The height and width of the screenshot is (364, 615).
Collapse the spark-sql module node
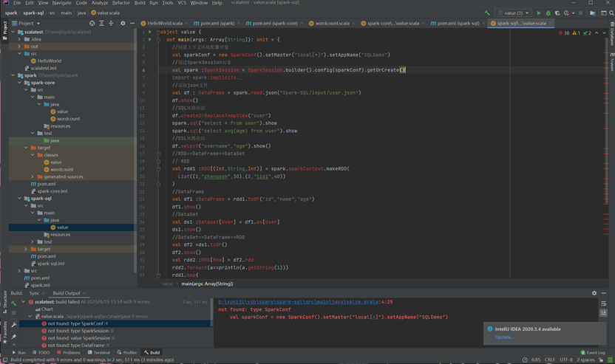[x=19, y=199]
